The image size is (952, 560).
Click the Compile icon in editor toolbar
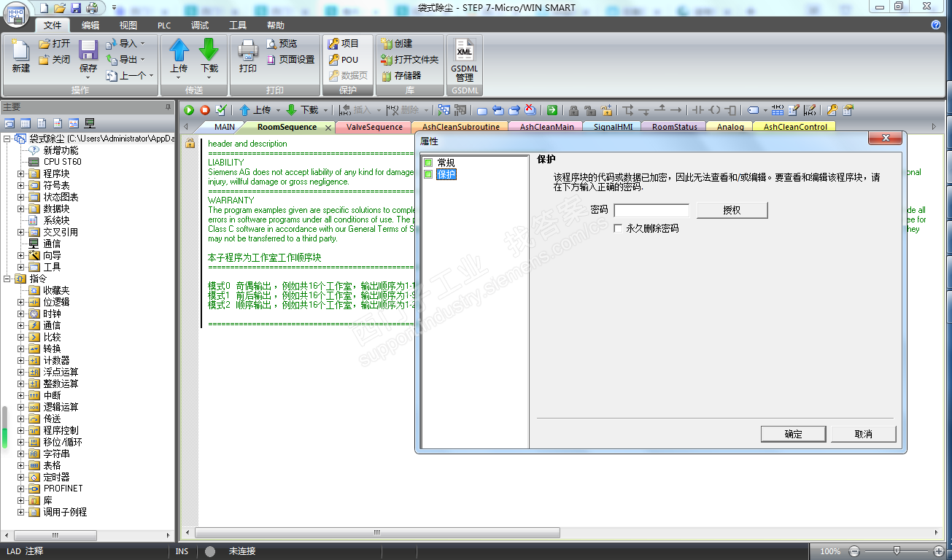pyautogui.click(x=221, y=110)
